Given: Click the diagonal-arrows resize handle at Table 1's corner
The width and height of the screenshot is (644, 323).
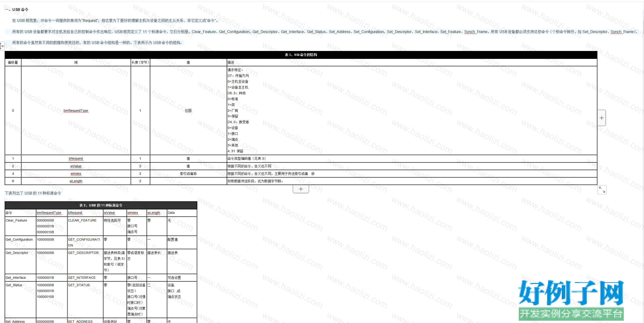Looking at the screenshot, I should click(602, 190).
